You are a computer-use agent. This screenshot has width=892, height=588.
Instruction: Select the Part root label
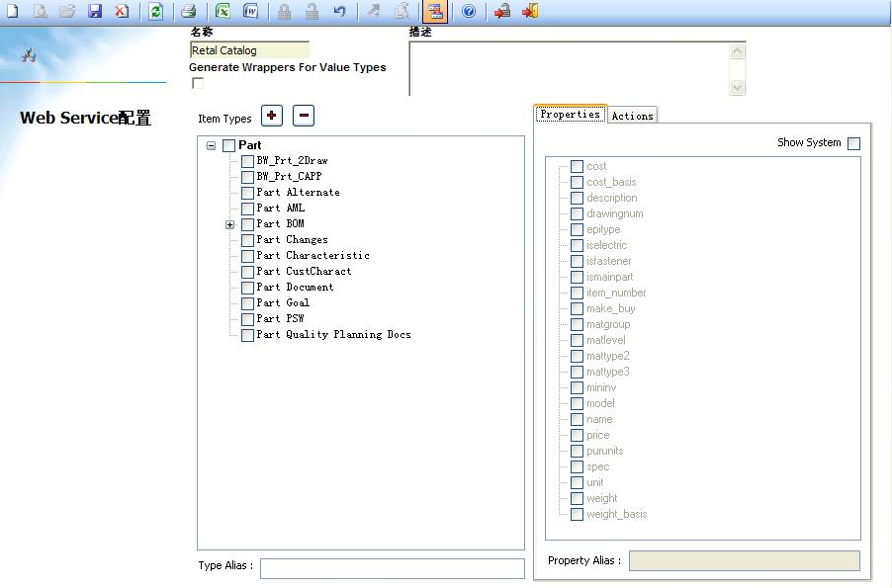coord(250,145)
